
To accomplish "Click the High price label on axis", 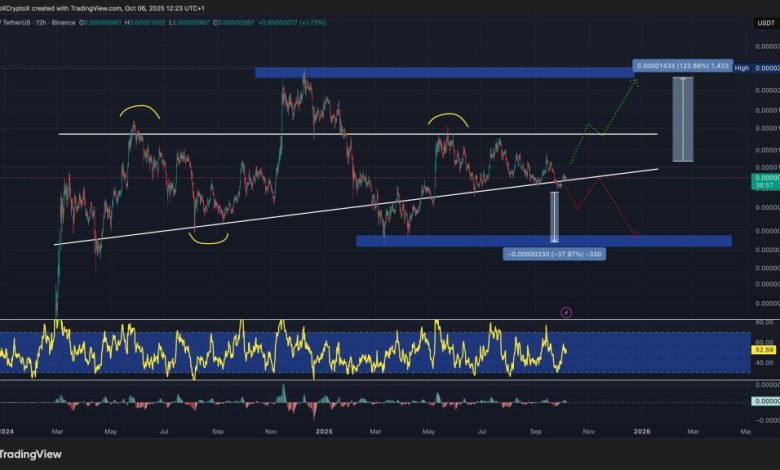I will tap(741, 68).
